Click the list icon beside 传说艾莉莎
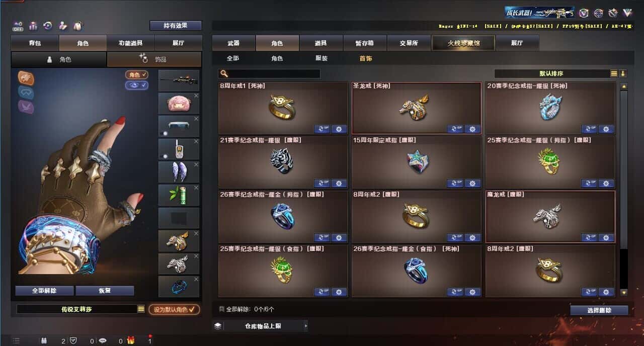Image resolution: width=644 pixels, height=346 pixels. coord(141,309)
